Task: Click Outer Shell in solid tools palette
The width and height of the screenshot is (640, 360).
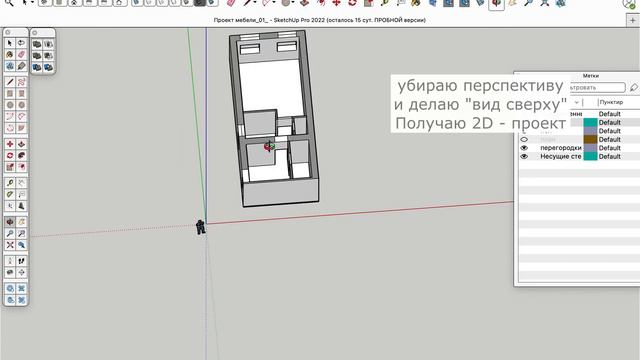Action: pyautogui.click(x=37, y=44)
